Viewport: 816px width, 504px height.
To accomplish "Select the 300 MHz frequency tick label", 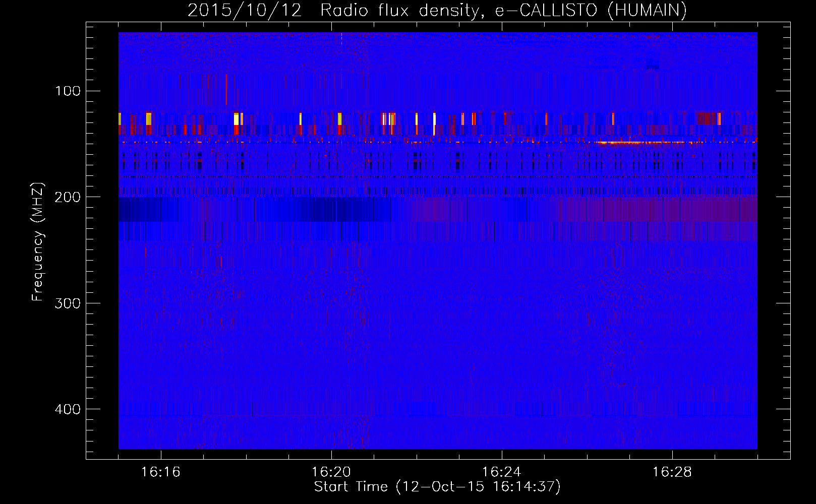I will [x=68, y=303].
